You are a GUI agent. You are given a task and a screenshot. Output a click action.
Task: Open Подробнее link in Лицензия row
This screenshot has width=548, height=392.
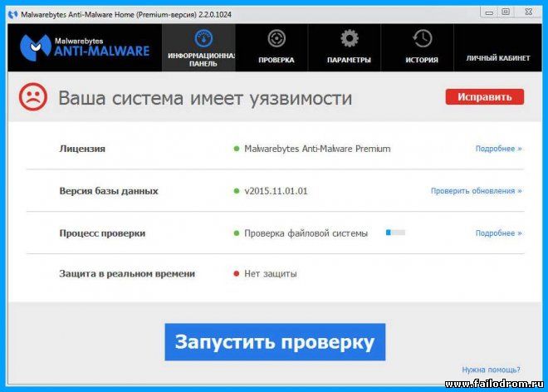tap(498, 149)
